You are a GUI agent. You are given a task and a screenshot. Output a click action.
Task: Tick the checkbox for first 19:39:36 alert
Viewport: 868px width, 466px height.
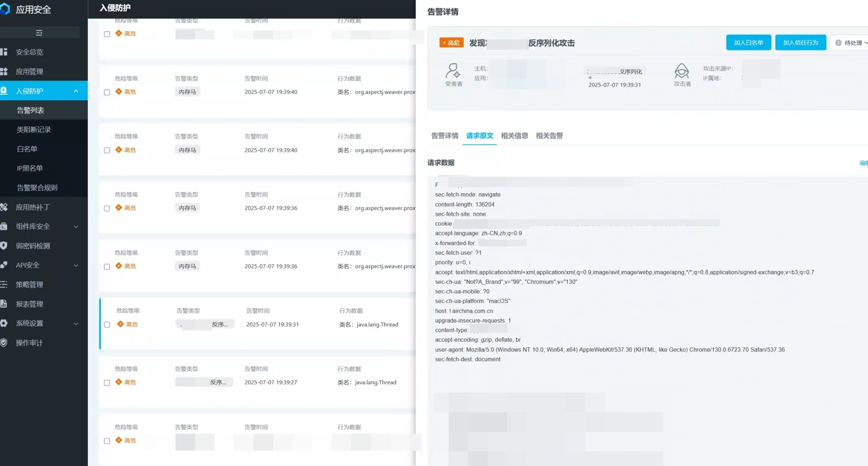pyautogui.click(x=107, y=209)
